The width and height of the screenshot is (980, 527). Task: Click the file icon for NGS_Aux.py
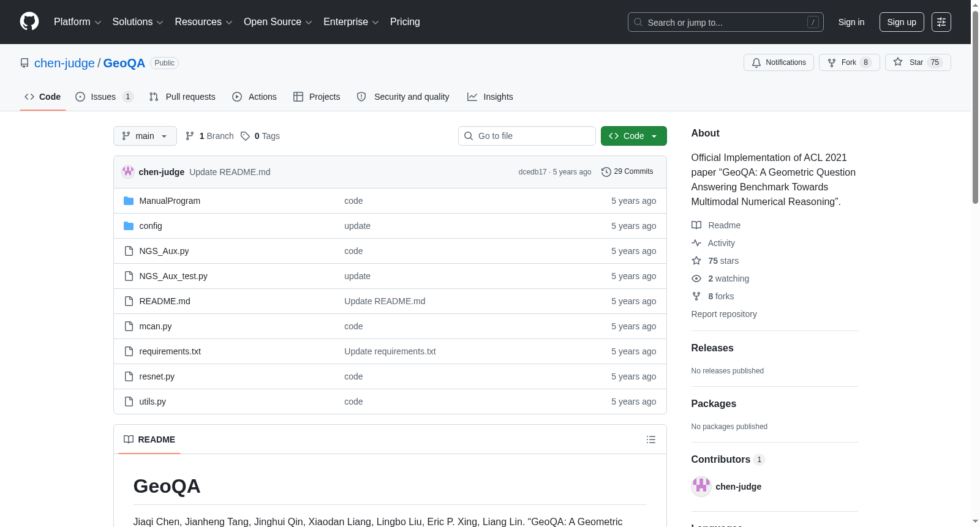(129, 251)
